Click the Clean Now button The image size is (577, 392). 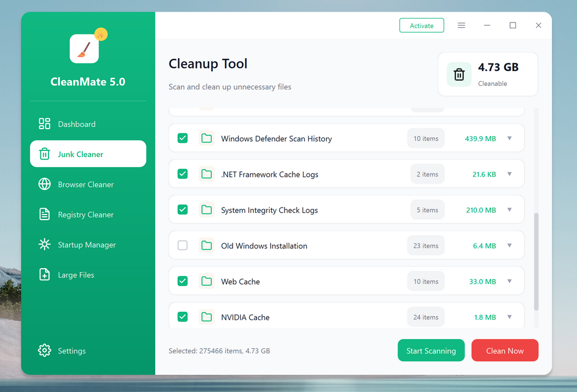point(504,350)
